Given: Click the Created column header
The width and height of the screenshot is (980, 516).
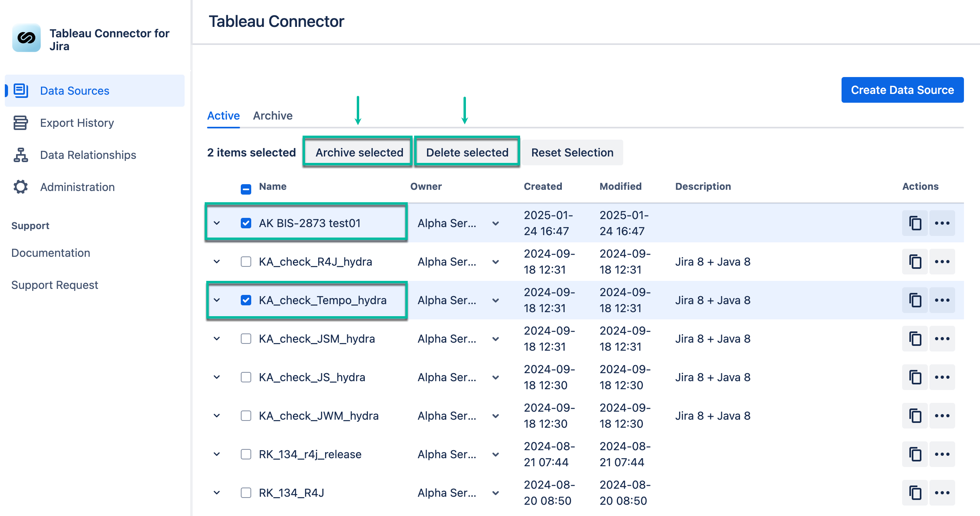Looking at the screenshot, I should coord(543,186).
